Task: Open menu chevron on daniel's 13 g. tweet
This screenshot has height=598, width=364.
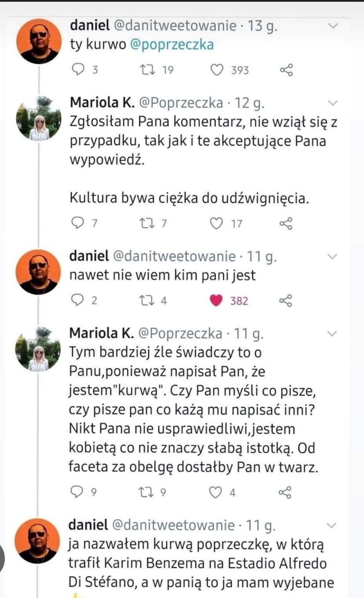Action: click(333, 26)
